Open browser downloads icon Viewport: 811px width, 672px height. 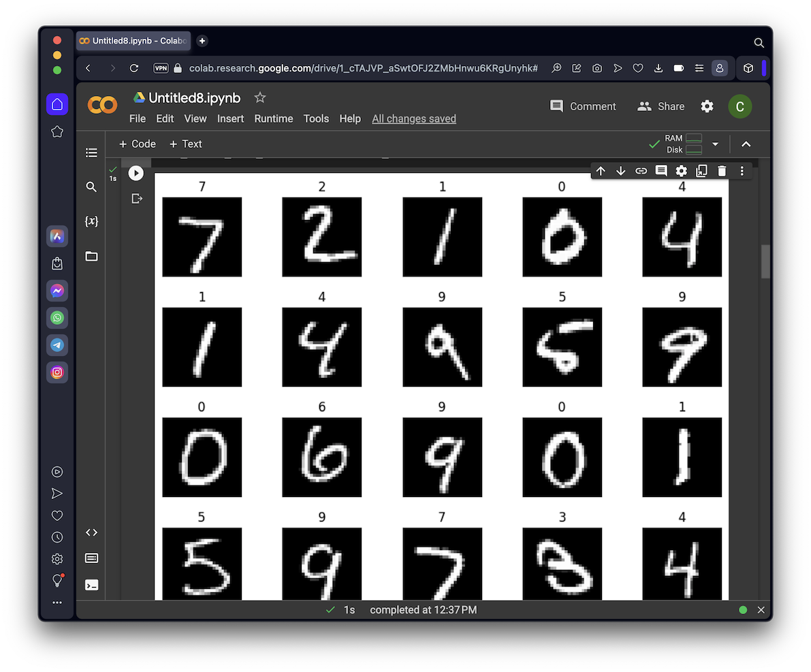658,68
